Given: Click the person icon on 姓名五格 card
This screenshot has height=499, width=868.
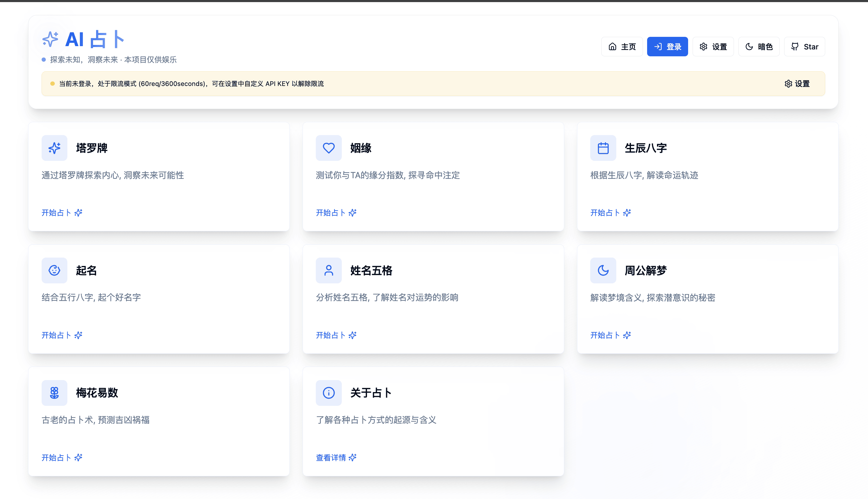Looking at the screenshot, I should coord(328,270).
